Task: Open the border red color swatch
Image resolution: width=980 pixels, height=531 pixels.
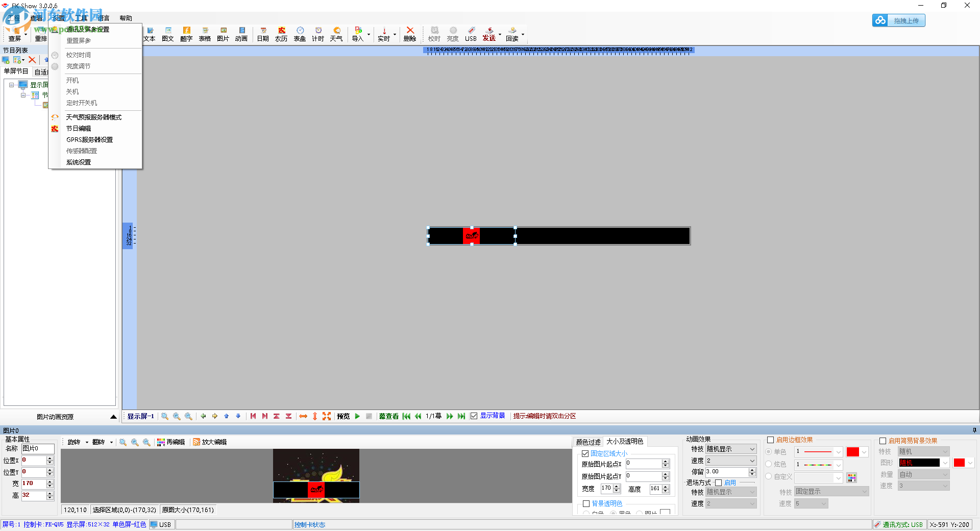Action: (857, 452)
